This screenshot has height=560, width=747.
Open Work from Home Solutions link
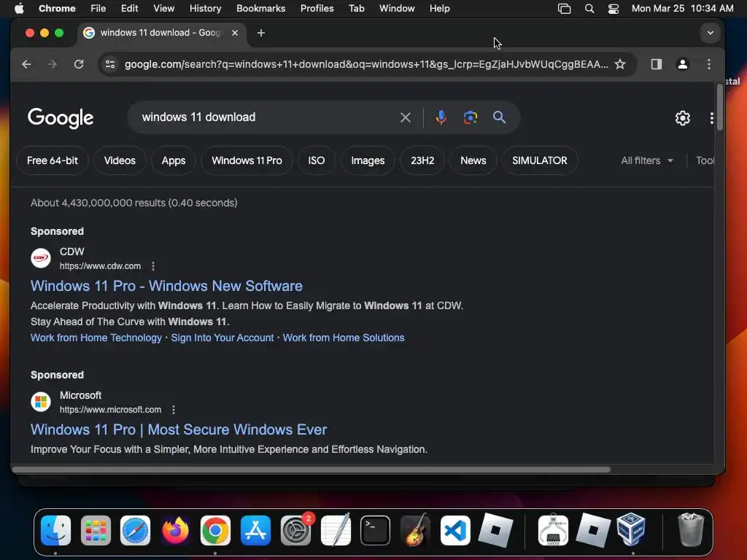(x=344, y=338)
